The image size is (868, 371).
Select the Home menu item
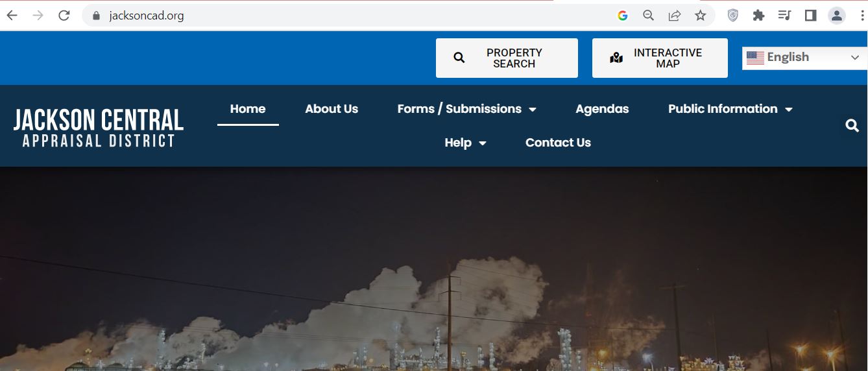click(248, 109)
